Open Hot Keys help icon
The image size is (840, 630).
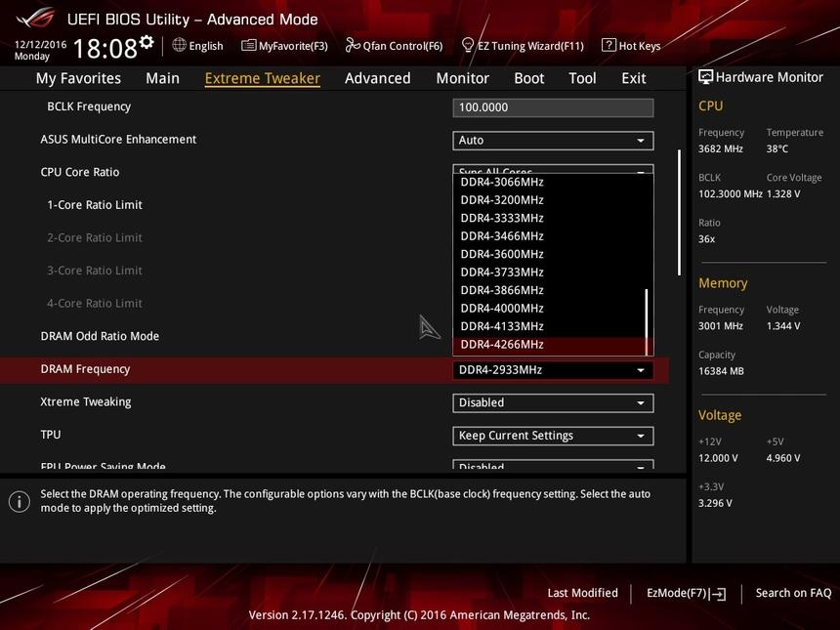click(609, 45)
